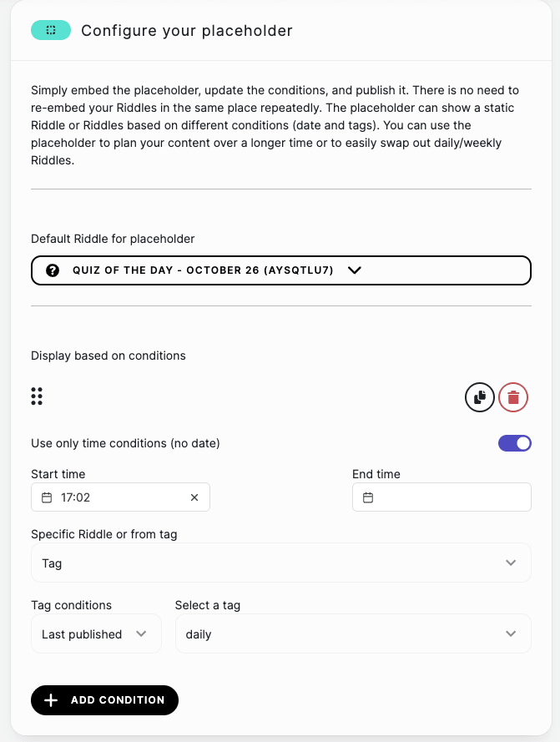560x742 pixels.
Task: Click the question mark icon on the default Riddle
Action: pyautogui.click(x=54, y=270)
